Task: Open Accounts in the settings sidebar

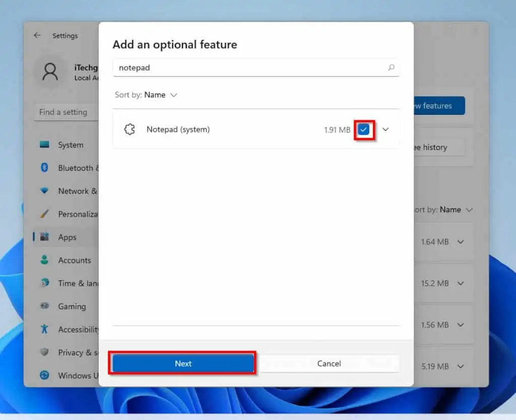Action: click(74, 260)
